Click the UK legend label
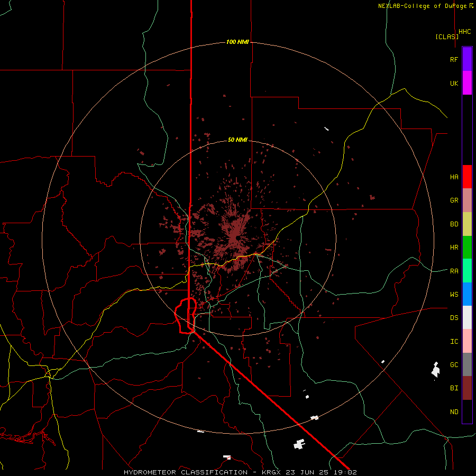The image size is (476, 476). point(454,83)
